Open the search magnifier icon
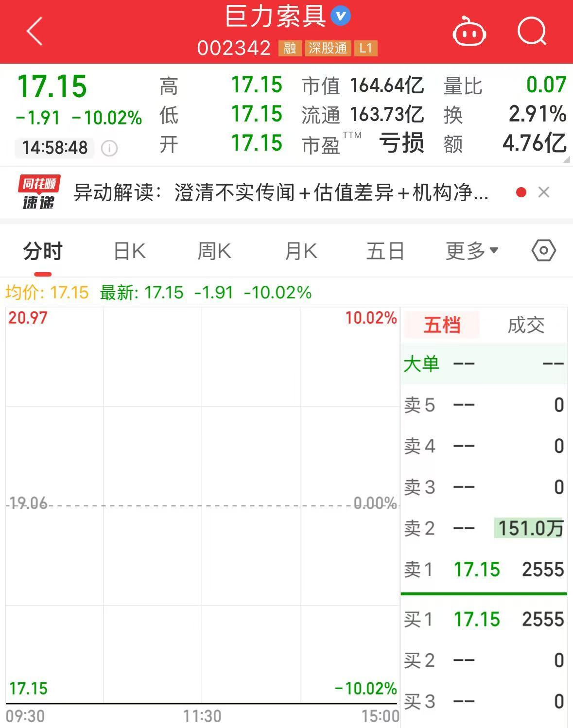Screen dimensions: 573x728 coord(532,31)
